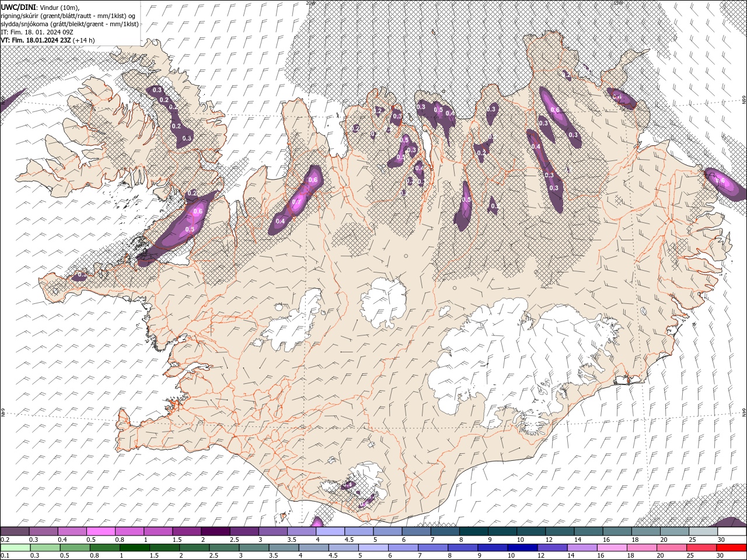Pick bottom-row legend swatch between 4.5 and 5

pos(343,547)
